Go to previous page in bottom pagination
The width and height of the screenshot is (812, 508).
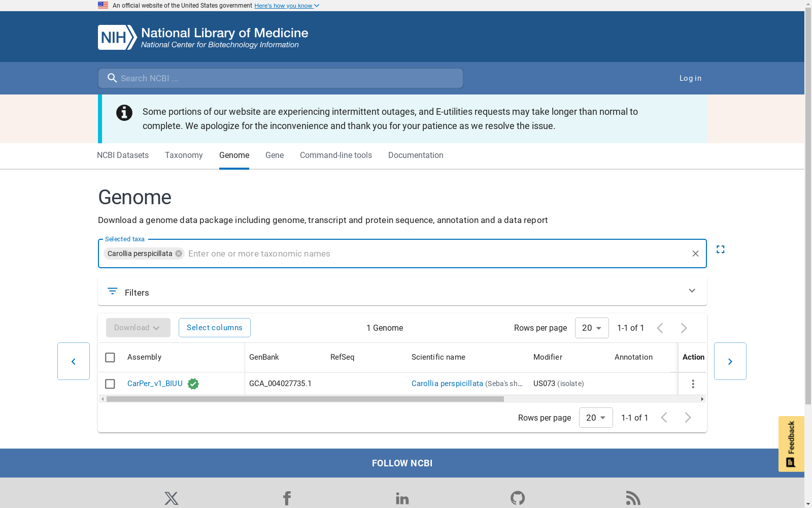tap(664, 418)
